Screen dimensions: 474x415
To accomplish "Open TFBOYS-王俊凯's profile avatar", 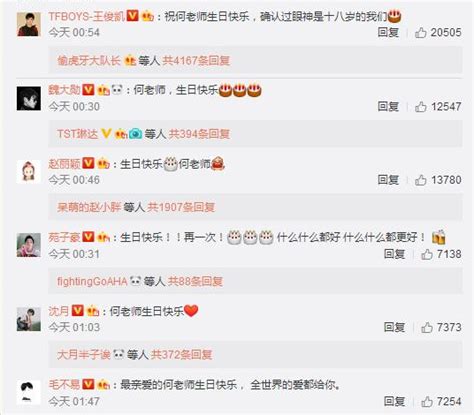I will (29, 24).
